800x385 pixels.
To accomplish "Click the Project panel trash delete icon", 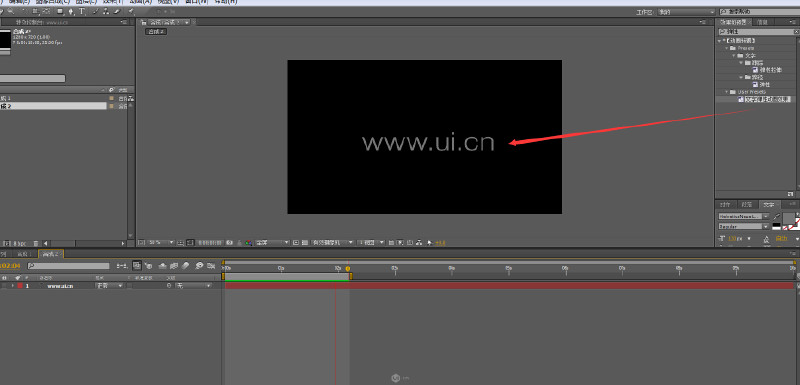I will coord(36,243).
